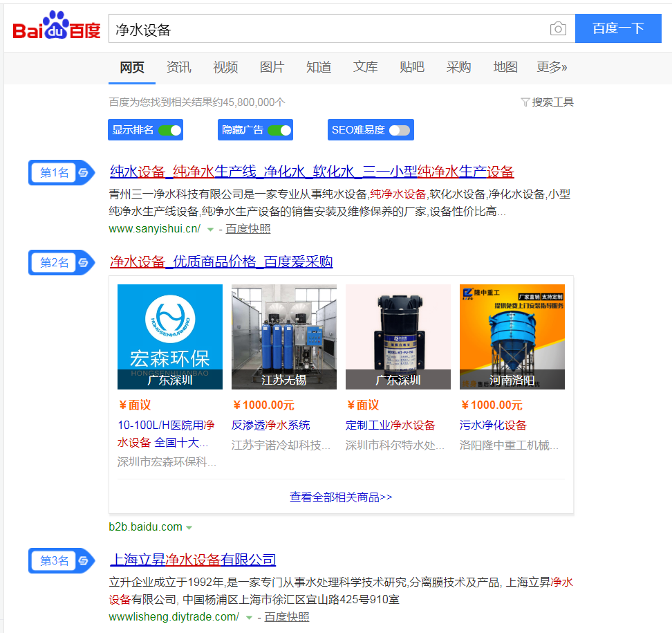Viewport: 672px width, 633px height.
Task: Expand dropdown arrow next to wwwlisheng.diytrade.com
Action: click(249, 618)
